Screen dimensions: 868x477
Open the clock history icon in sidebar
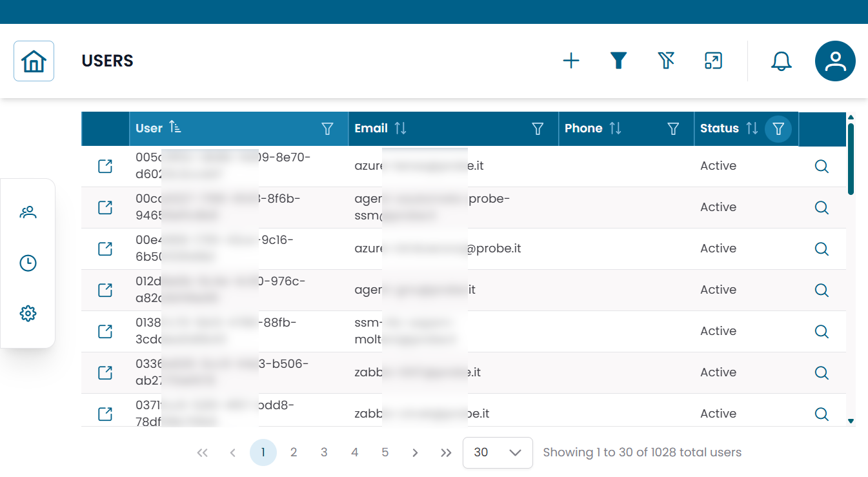coord(28,263)
